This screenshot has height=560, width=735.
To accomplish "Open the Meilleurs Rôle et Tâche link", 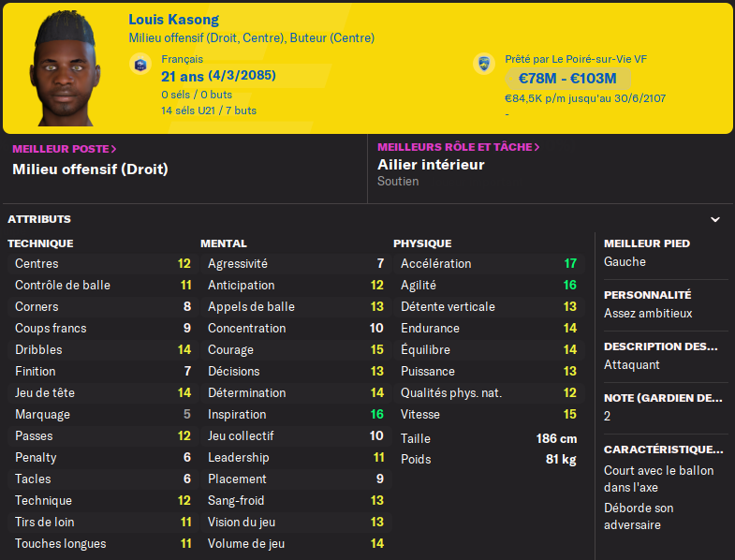I will point(458,147).
